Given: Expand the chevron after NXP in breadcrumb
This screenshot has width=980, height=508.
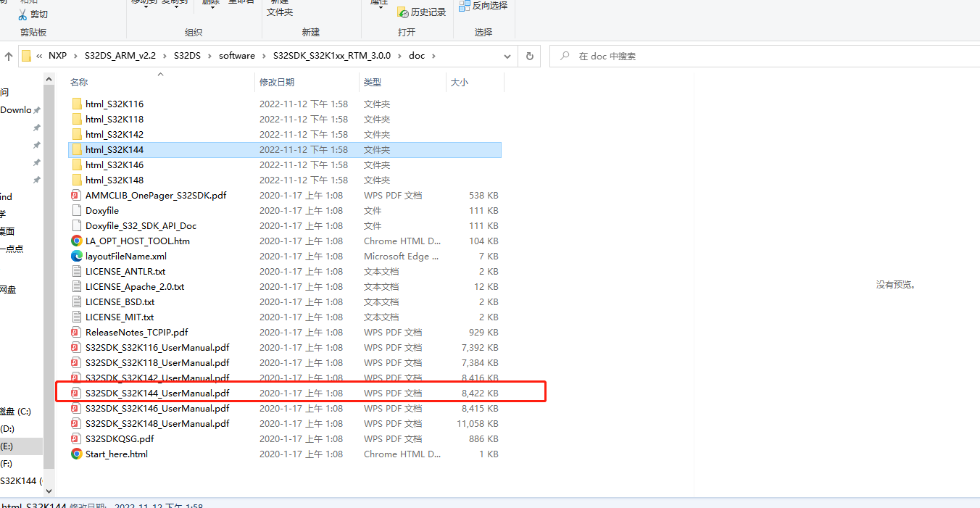Looking at the screenshot, I should (x=76, y=56).
